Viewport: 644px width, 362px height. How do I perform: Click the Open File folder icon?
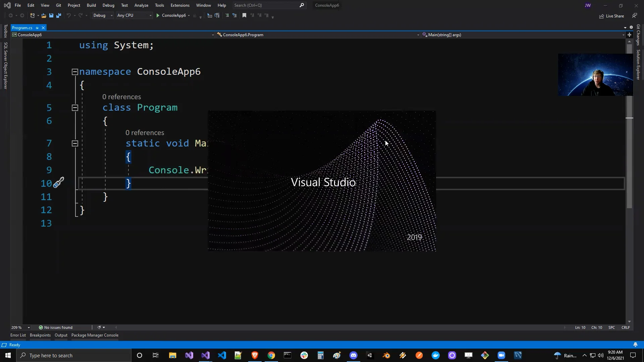click(x=44, y=15)
